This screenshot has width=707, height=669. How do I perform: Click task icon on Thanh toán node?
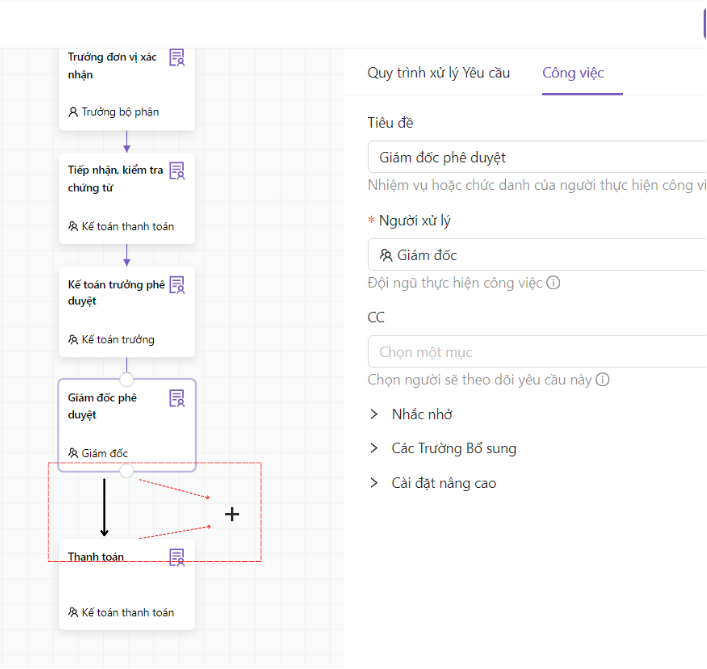(177, 557)
